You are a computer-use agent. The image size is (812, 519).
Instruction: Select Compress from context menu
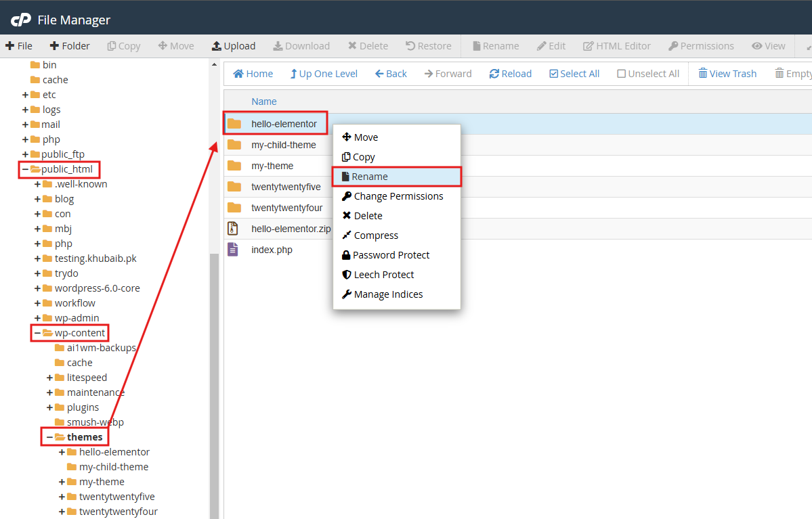376,235
